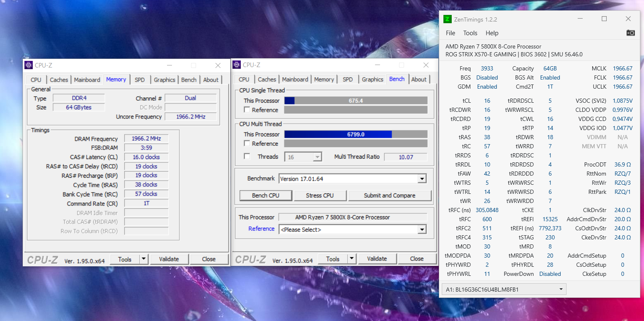Minimize the CPU-Z Memory window

[x=169, y=65]
